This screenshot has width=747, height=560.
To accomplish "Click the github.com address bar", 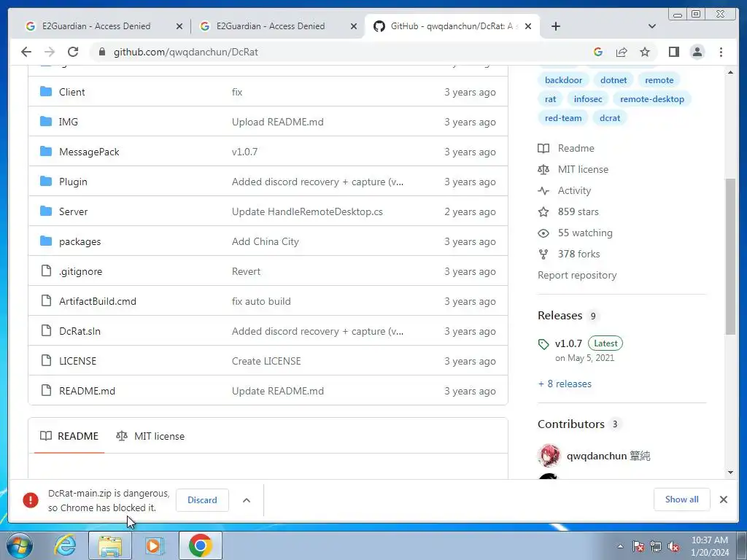I will (x=333, y=52).
